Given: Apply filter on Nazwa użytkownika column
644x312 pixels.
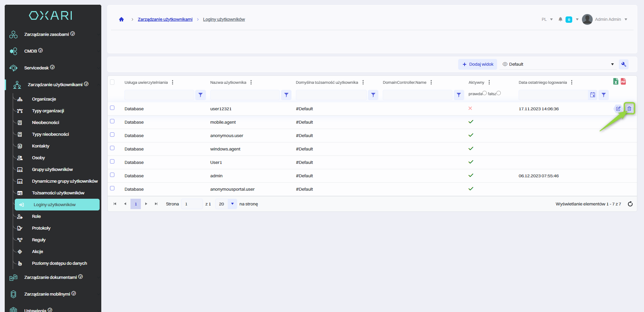Looking at the screenshot, I should point(286,95).
